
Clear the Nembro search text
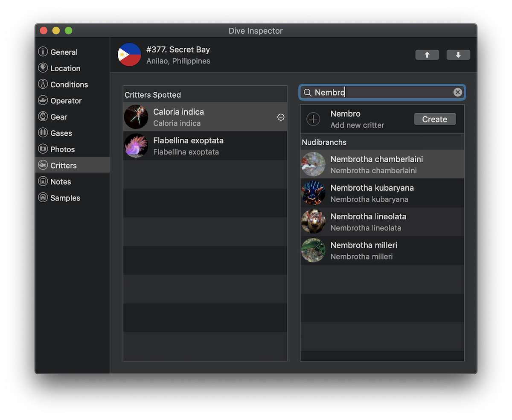[x=457, y=93]
